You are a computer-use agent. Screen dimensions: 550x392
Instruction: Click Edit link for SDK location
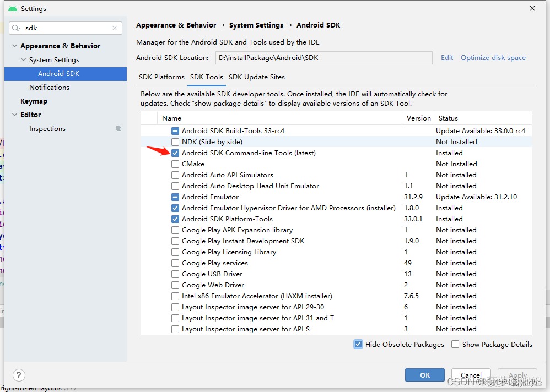(447, 57)
